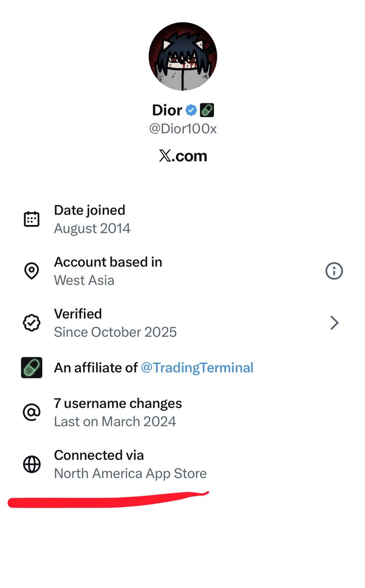Open the @TradingTerminal profile link

tap(197, 367)
